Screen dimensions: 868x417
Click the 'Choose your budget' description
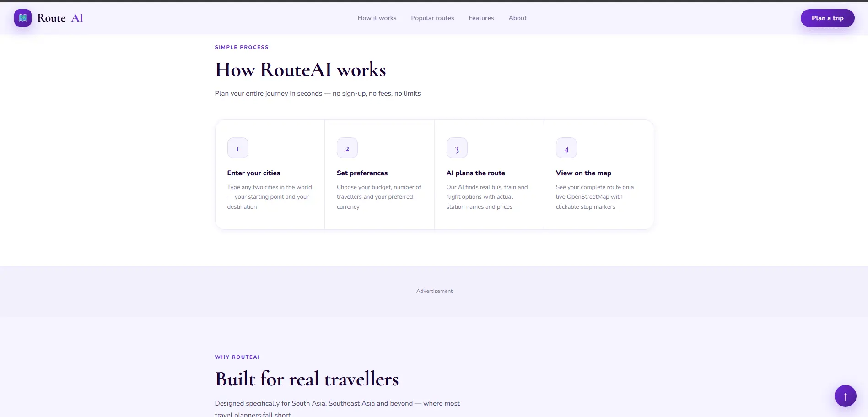(379, 197)
